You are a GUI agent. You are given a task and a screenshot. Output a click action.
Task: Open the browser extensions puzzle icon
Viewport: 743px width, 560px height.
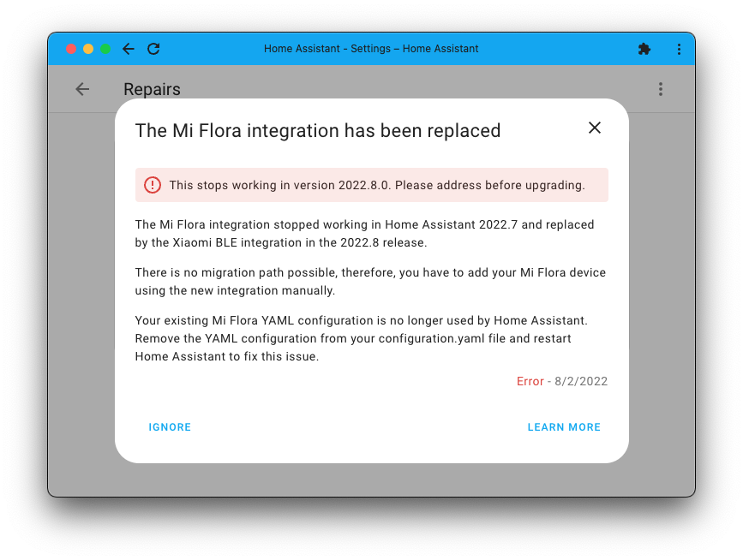(644, 49)
